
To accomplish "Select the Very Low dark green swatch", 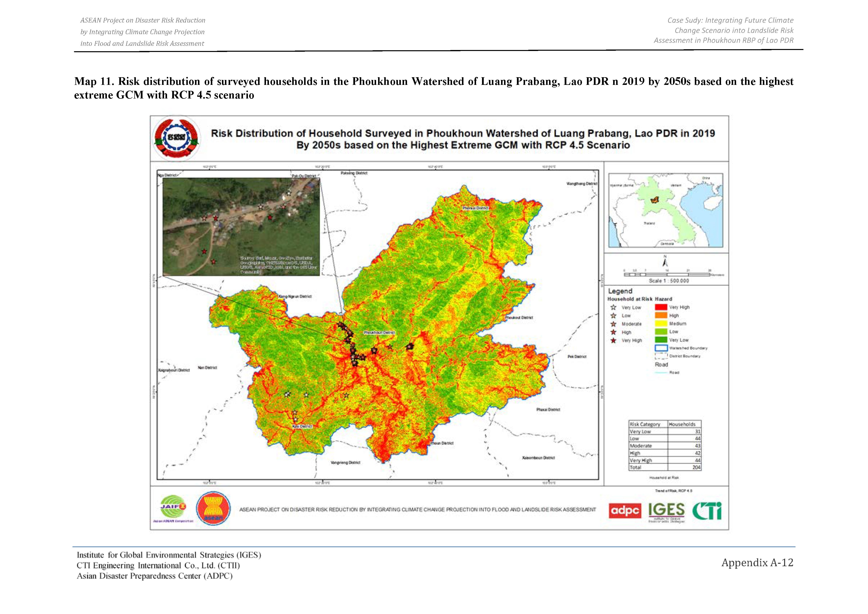I will pos(661,340).
